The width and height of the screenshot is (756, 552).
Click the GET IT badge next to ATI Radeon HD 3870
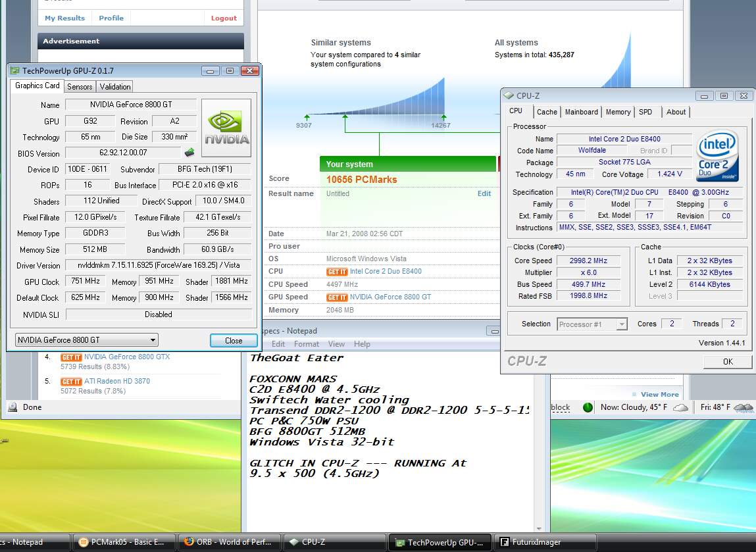71,382
